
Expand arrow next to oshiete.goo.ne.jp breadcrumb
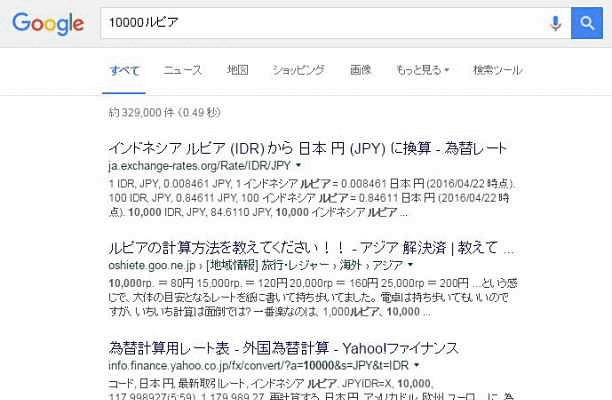(x=410, y=265)
